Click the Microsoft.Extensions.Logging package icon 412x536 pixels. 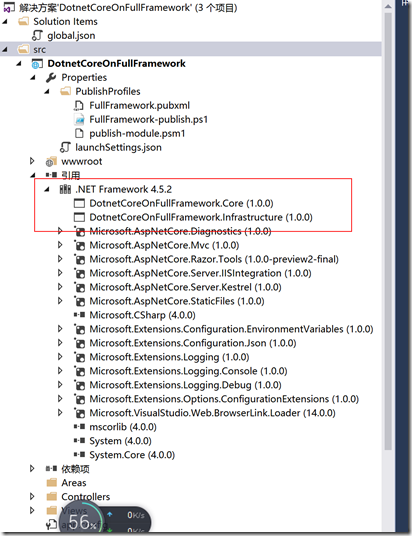tap(79, 357)
